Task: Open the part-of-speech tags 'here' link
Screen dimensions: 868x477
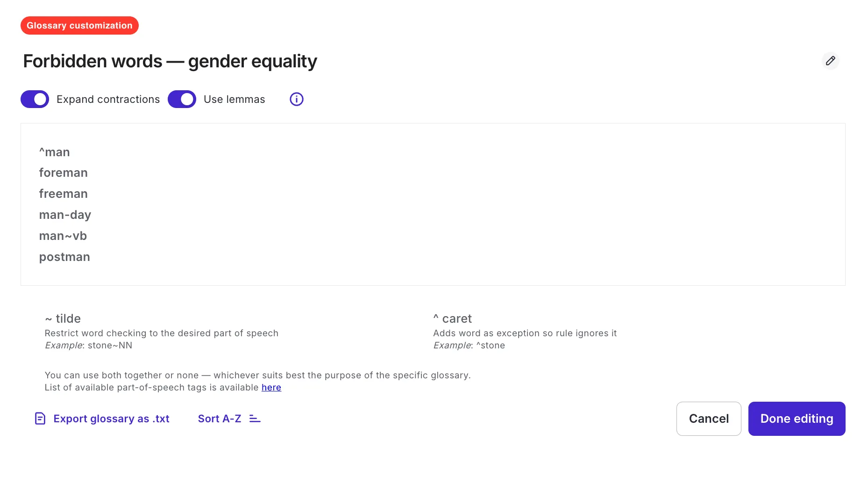Action: pos(271,387)
